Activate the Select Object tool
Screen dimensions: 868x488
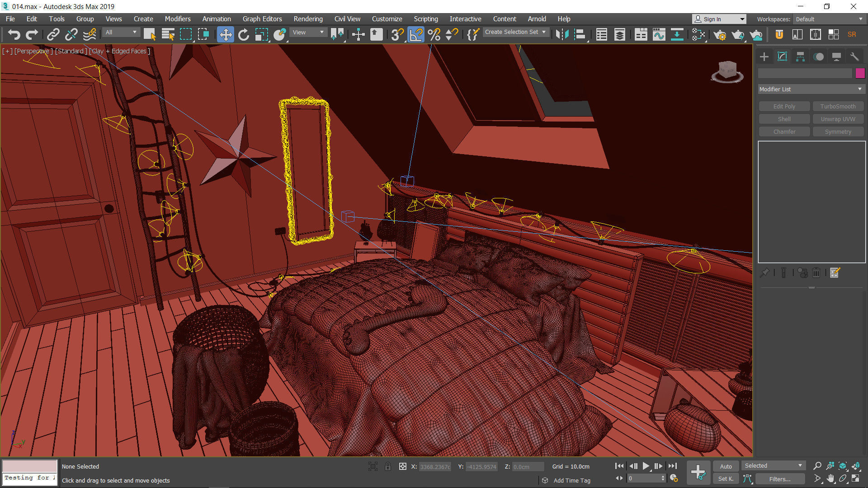150,34
